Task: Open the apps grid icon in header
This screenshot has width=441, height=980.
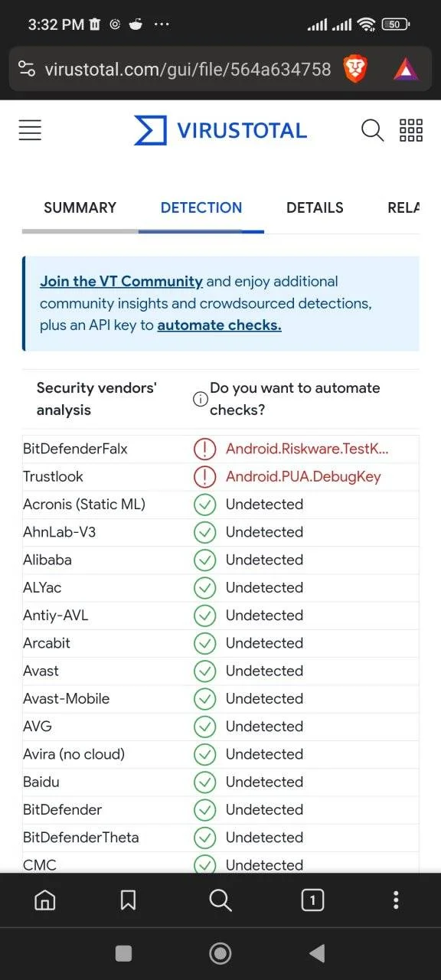Action: [411, 130]
